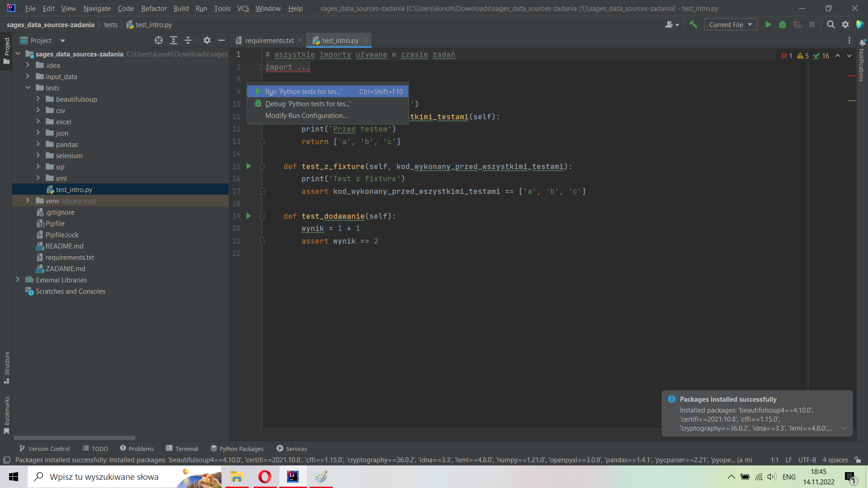Run the current file with green play icon

tap(768, 24)
